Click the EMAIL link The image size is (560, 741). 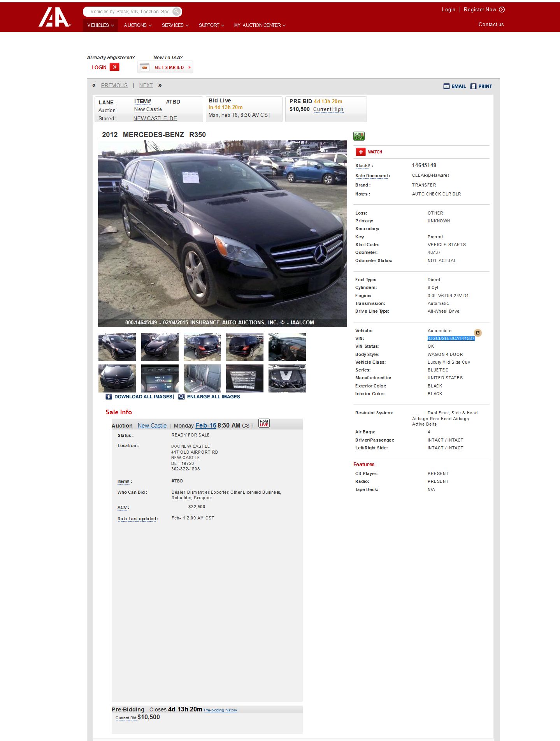pos(459,86)
